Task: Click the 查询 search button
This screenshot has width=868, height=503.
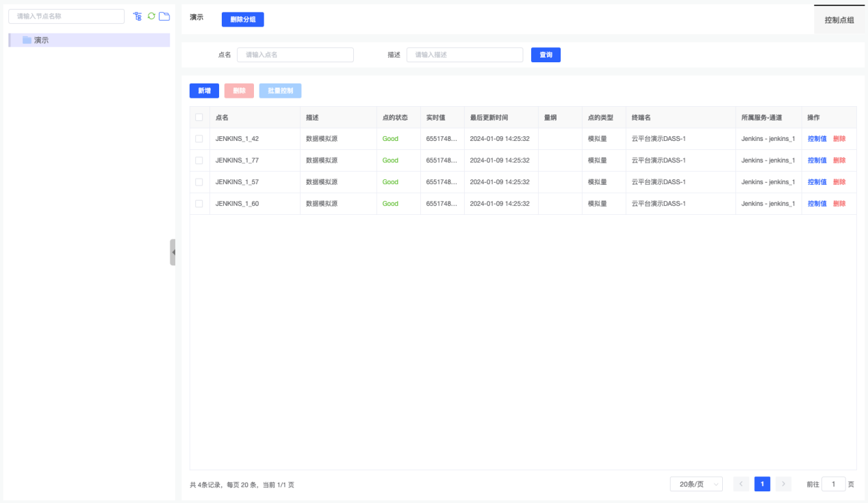Action: pos(546,55)
